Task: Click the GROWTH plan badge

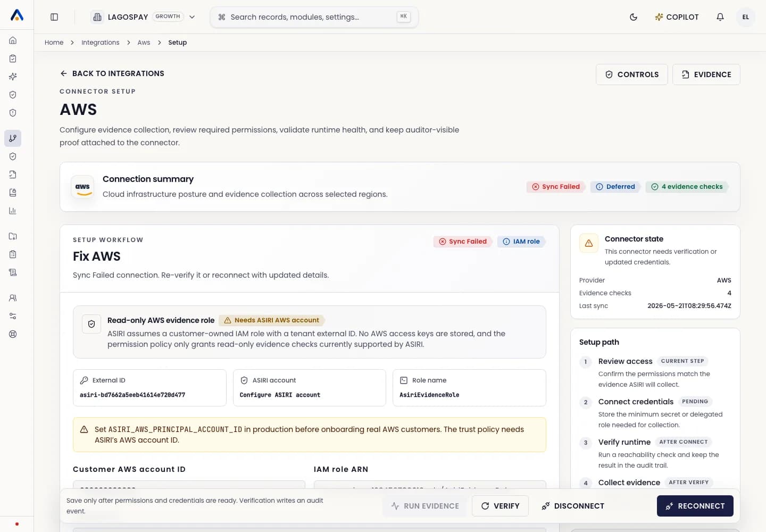Action: click(x=168, y=16)
